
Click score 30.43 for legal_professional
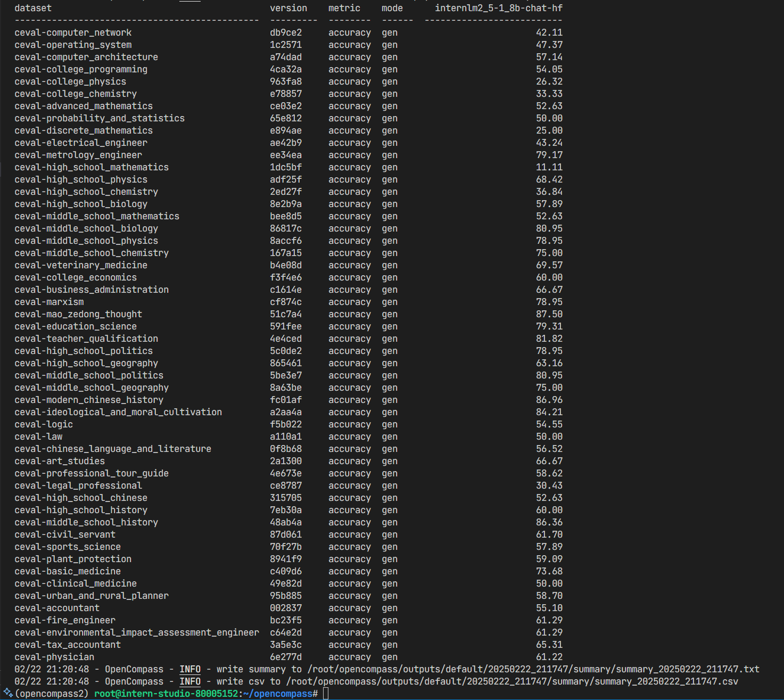(549, 485)
